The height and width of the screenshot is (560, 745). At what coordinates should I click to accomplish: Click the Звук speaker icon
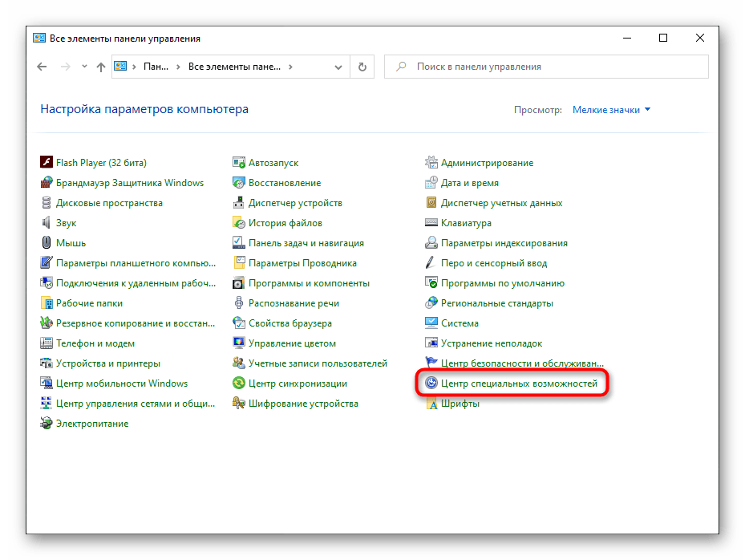coord(46,222)
